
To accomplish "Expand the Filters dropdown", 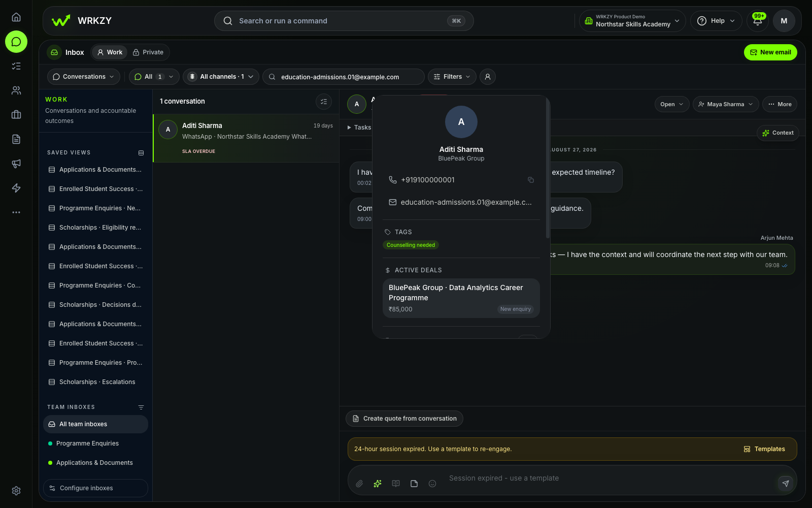I will [x=452, y=77].
